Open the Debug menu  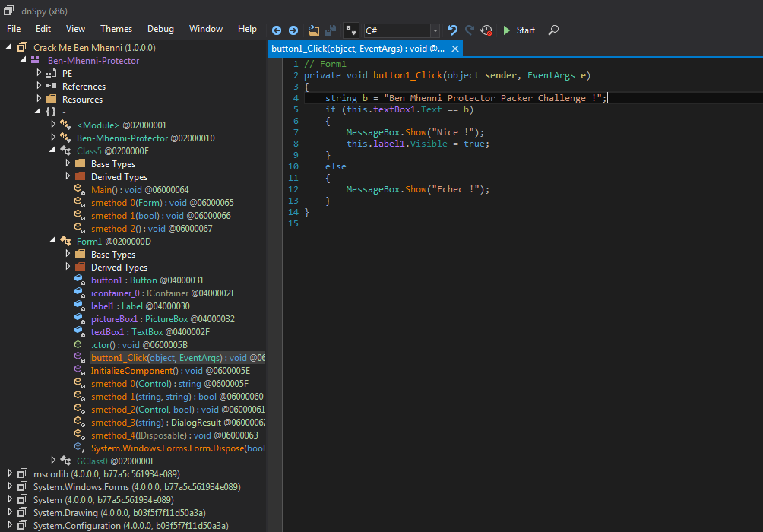coord(160,29)
